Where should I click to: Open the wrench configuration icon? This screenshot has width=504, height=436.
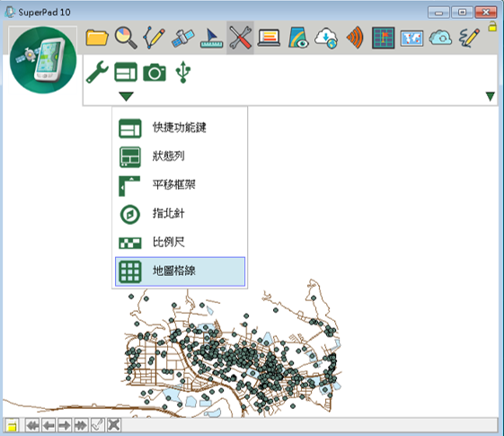click(97, 72)
